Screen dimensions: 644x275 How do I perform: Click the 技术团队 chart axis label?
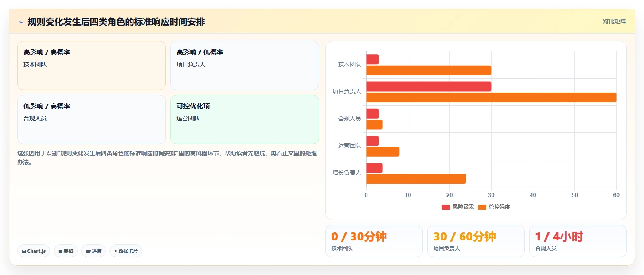click(x=350, y=65)
